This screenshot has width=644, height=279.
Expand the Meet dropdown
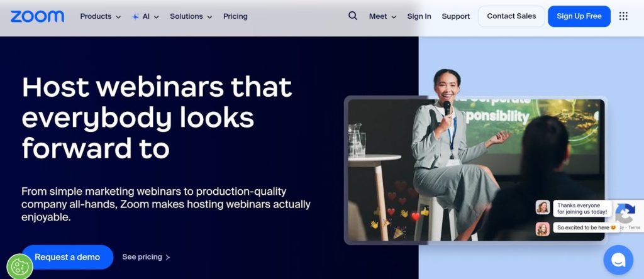382,16
